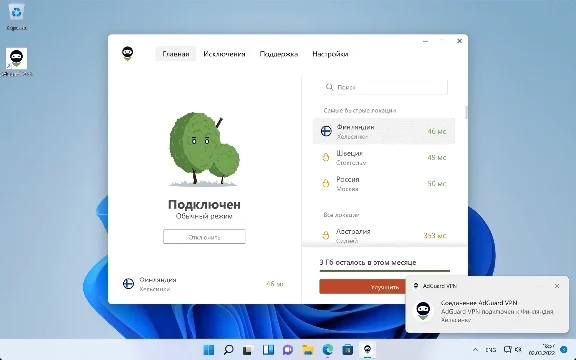576x360 pixels.
Task: Open the Windows Start menu
Action: click(x=209, y=350)
